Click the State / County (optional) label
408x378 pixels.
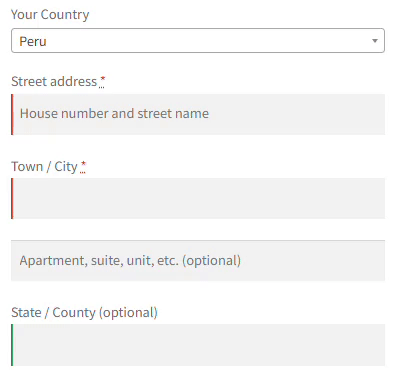pyautogui.click(x=84, y=313)
